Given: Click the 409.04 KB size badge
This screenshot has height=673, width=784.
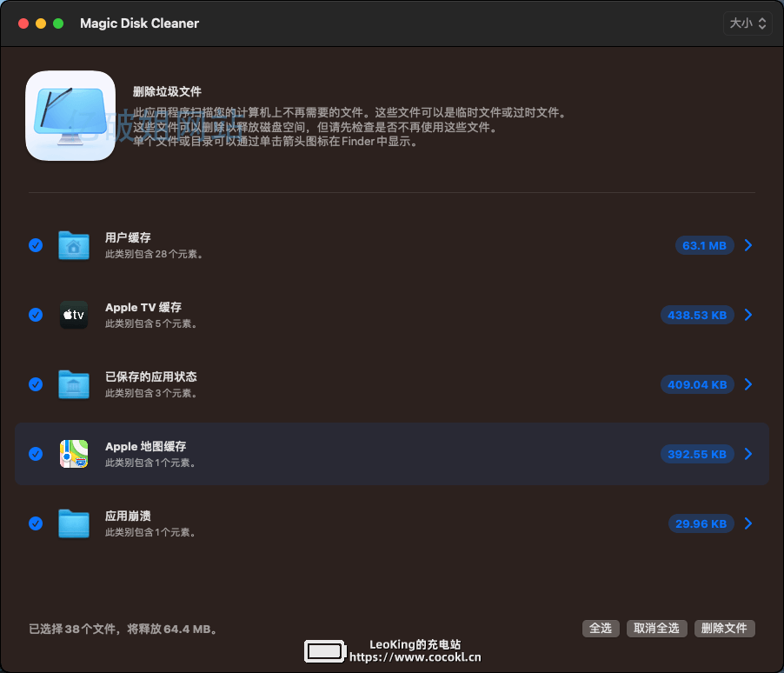Looking at the screenshot, I should point(697,385).
